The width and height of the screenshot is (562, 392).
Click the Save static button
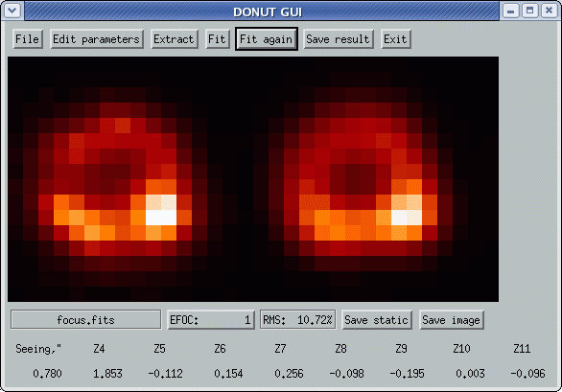click(x=376, y=320)
